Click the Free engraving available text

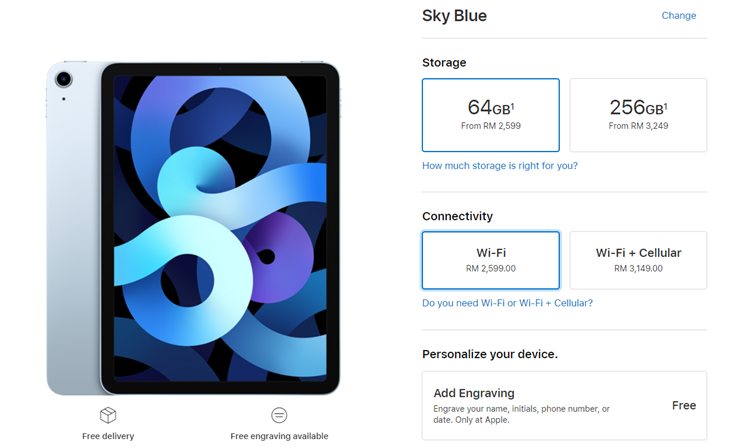click(x=279, y=436)
